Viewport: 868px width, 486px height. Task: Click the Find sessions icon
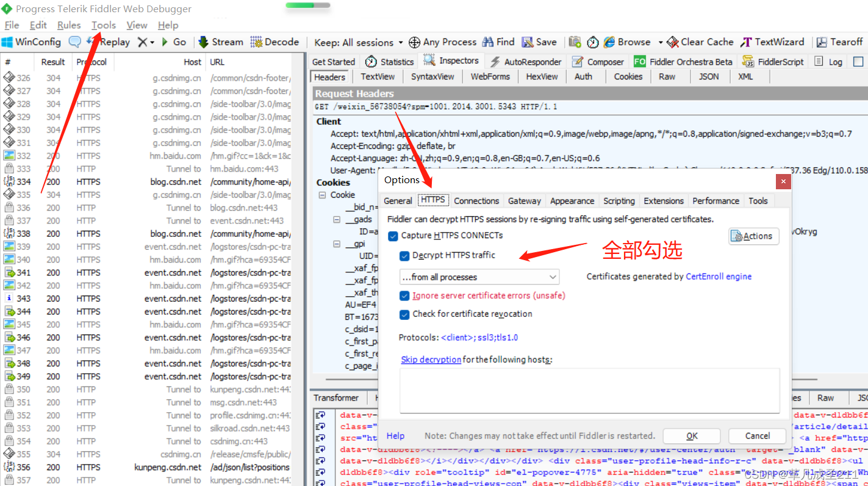[x=498, y=42]
